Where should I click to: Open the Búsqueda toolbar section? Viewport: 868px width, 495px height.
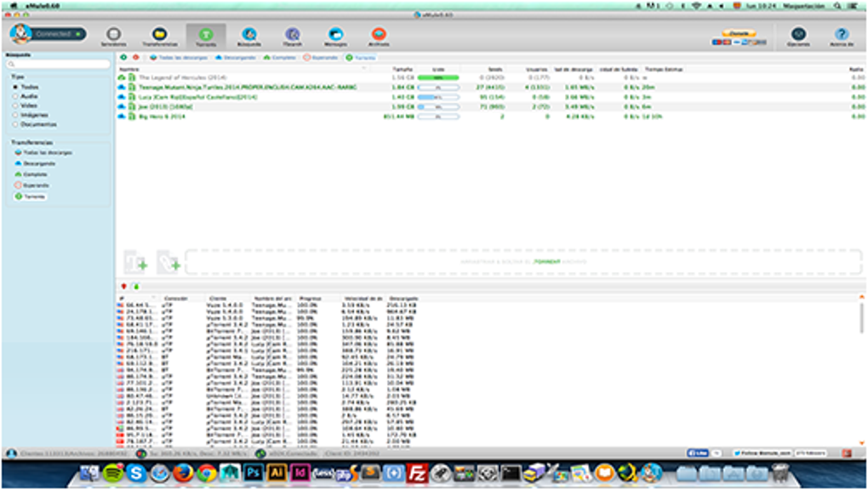click(x=249, y=37)
